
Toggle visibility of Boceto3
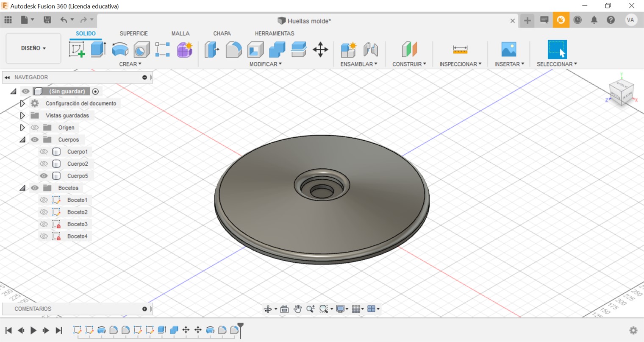pyautogui.click(x=44, y=224)
